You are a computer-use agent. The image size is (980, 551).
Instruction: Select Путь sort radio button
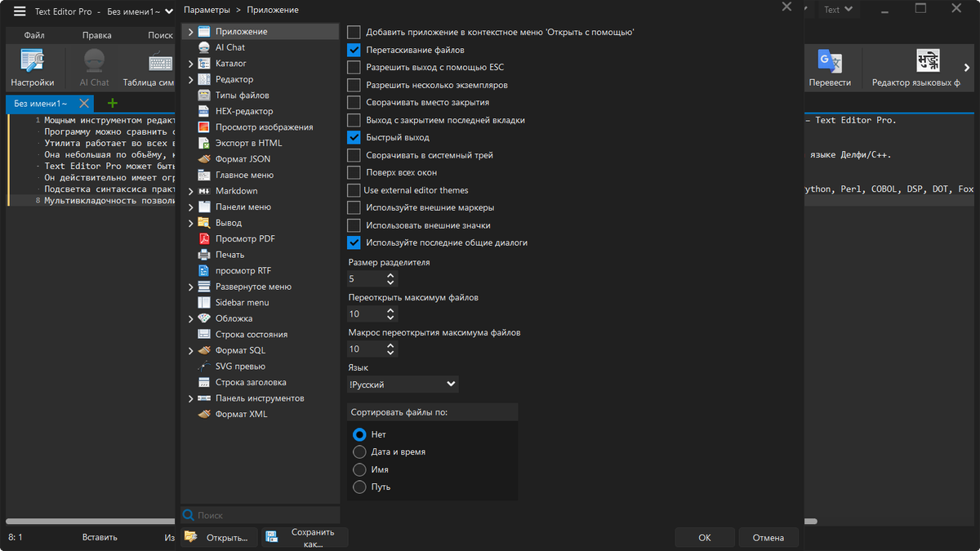tap(359, 487)
